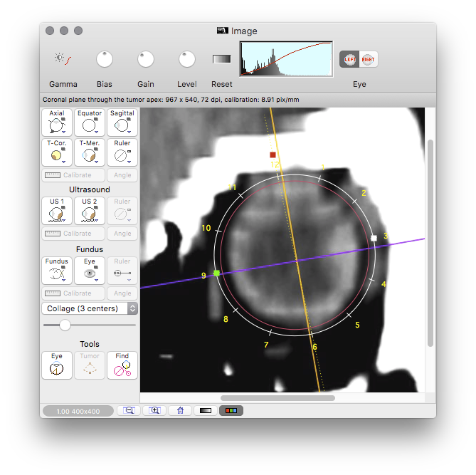Viewport: 476px width, 475px height.
Task: Open the US 1 dropdown arrow
Action: 64,220
